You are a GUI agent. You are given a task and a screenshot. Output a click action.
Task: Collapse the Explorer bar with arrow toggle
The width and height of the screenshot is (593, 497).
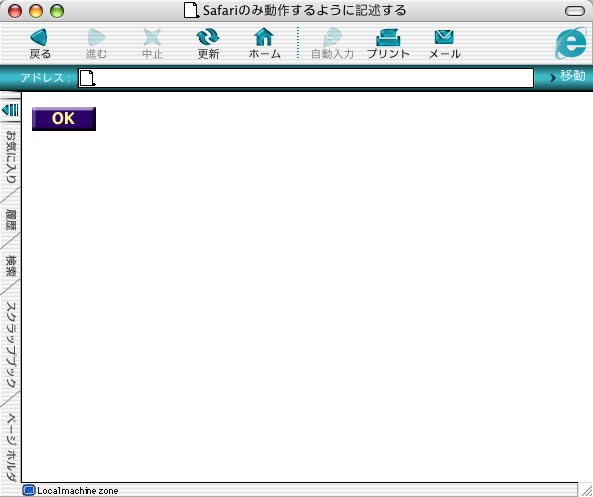[10, 110]
